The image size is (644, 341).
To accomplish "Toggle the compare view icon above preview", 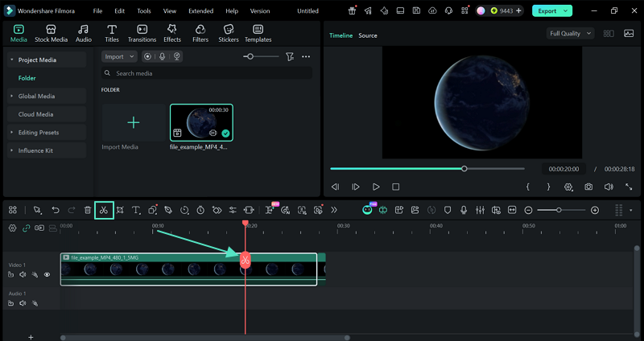I will (609, 34).
